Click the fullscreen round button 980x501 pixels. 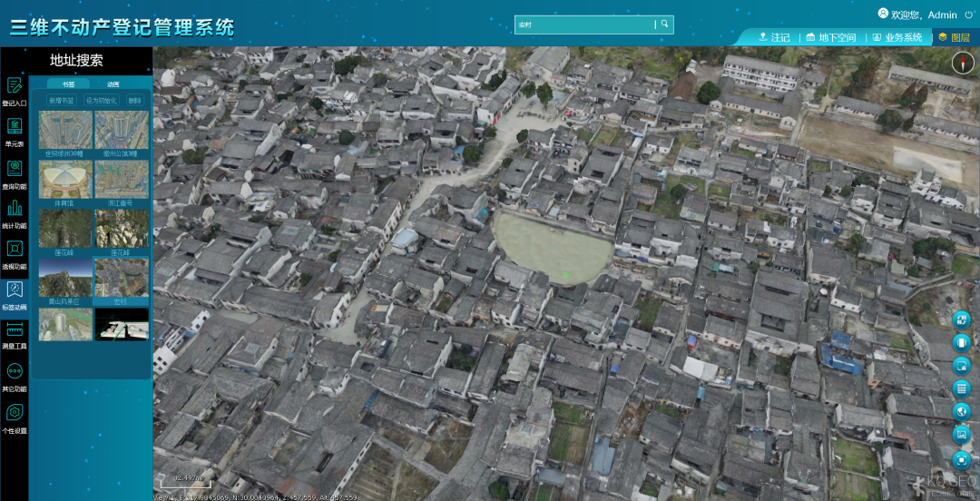(x=961, y=460)
